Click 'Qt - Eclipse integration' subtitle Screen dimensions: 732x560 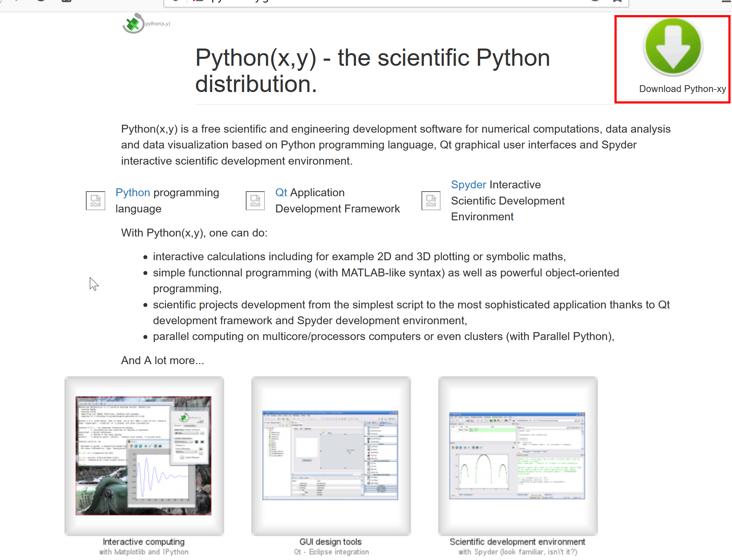tap(331, 552)
